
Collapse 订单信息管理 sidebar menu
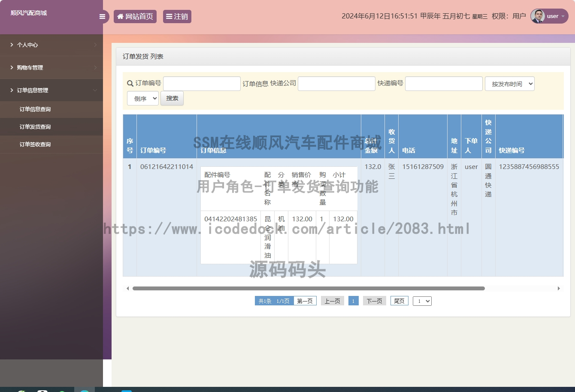click(x=51, y=90)
